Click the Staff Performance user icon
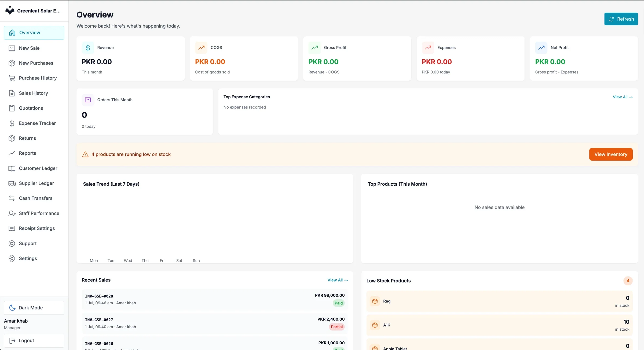Viewport: 644px width, 350px height. [x=12, y=213]
